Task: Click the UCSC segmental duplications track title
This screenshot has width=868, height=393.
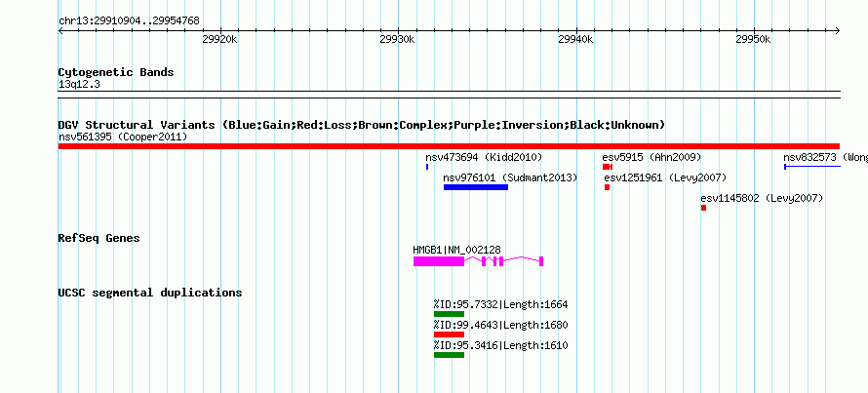Action: pos(150,293)
